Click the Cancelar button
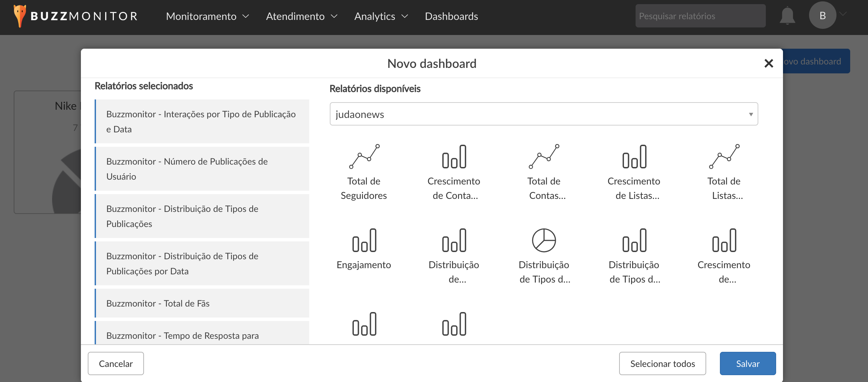 pos(116,363)
